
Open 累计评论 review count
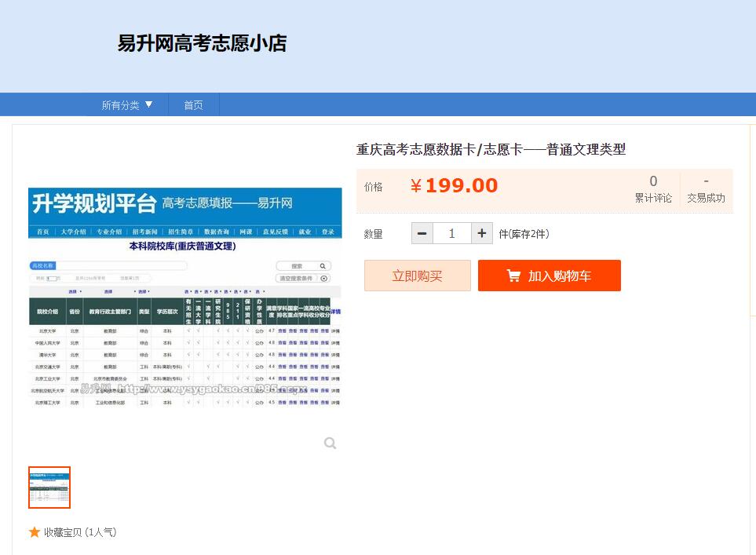[653, 189]
